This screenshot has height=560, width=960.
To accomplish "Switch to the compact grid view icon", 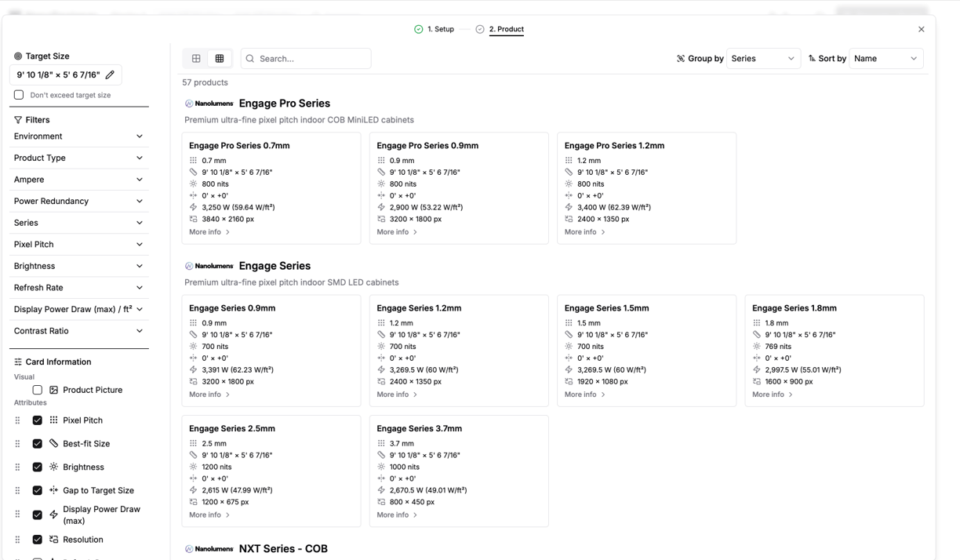I will [x=220, y=59].
